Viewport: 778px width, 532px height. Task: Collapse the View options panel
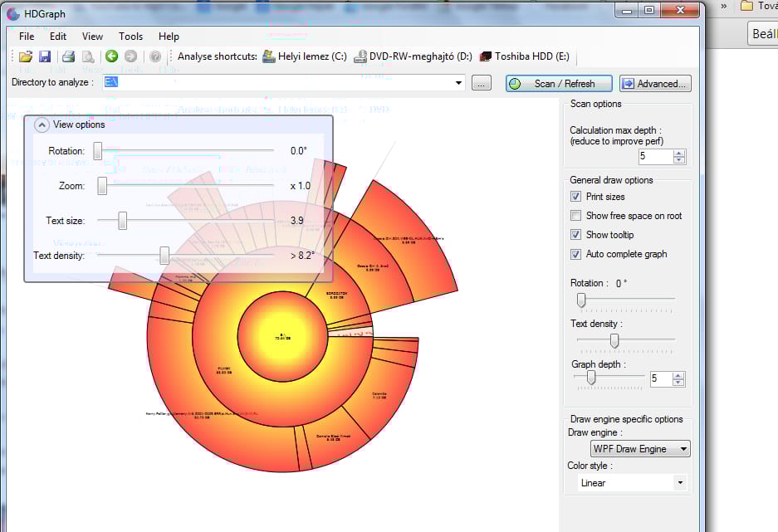tap(42, 125)
